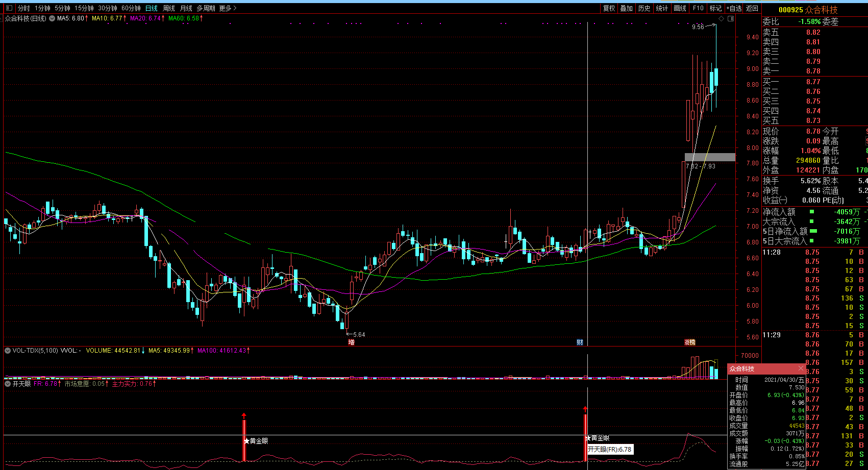
Task: Click 总量 value 294860
Action: (808, 160)
